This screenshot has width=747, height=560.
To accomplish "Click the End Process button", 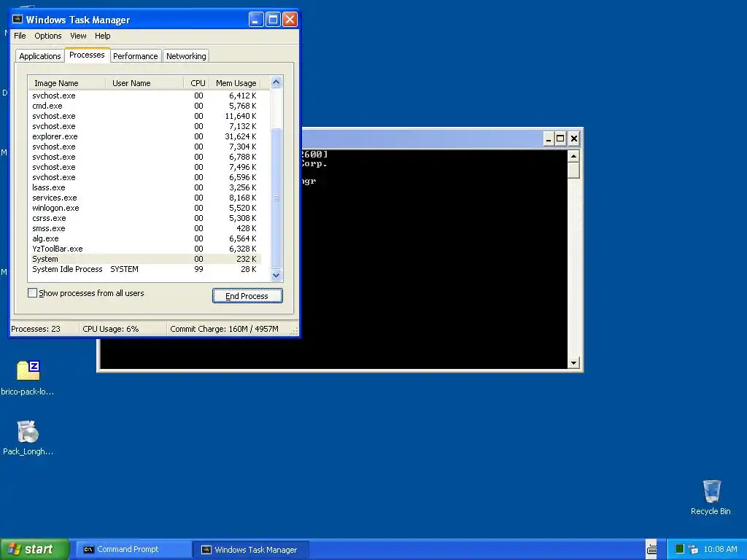I will (247, 296).
